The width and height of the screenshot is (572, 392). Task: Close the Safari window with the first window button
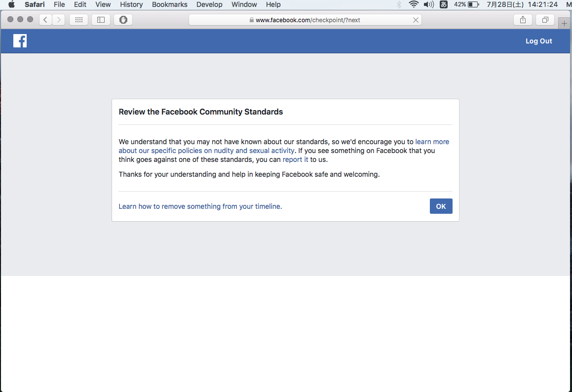coord(10,20)
